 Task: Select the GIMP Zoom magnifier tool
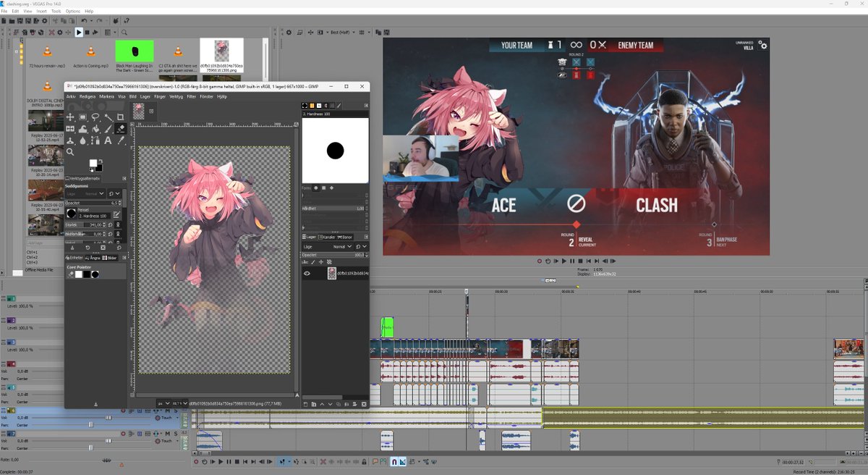(70, 151)
